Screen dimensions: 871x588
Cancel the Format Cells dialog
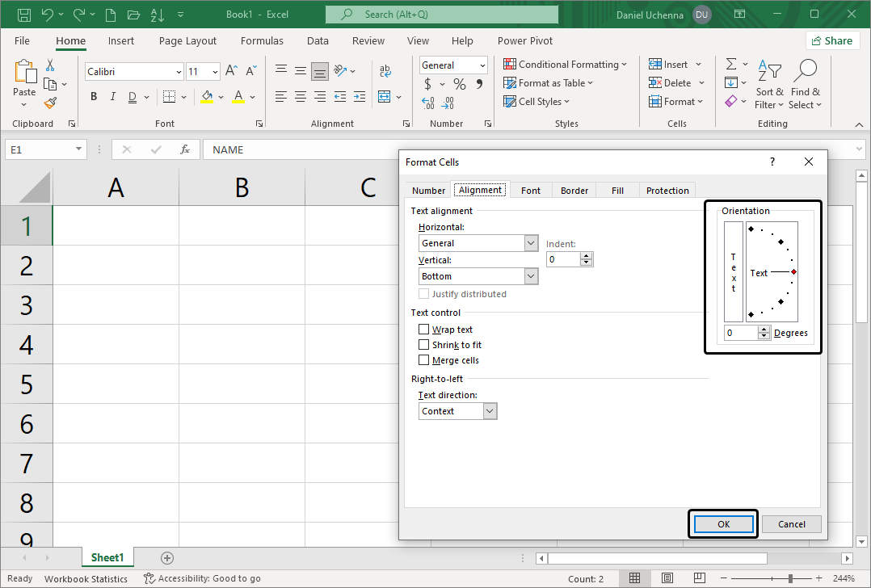click(791, 523)
